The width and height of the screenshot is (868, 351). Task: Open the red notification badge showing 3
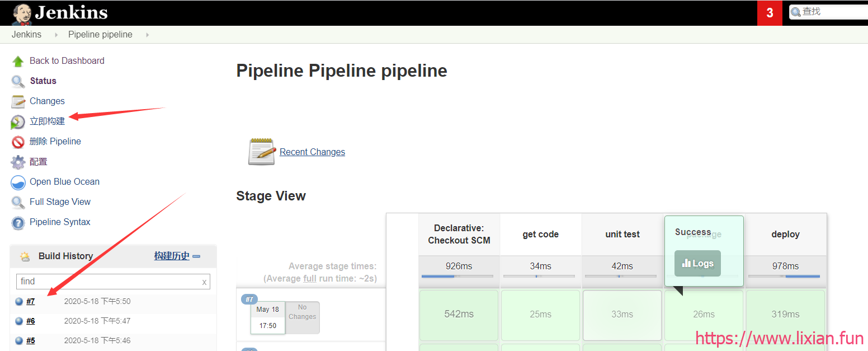[770, 13]
